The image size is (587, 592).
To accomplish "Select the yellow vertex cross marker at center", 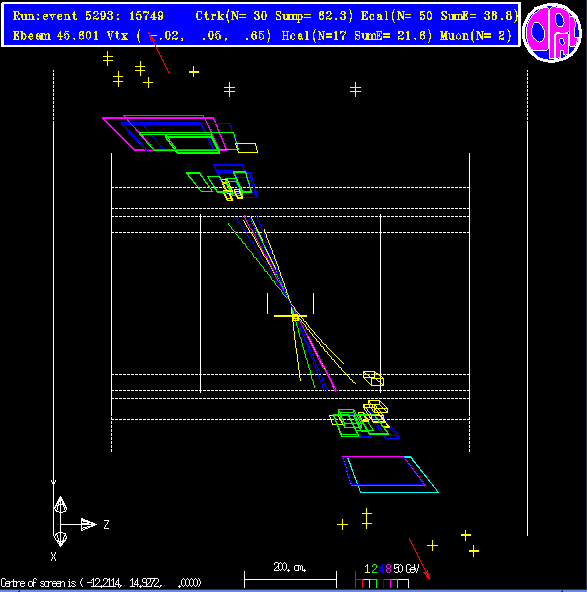I will [x=290, y=316].
